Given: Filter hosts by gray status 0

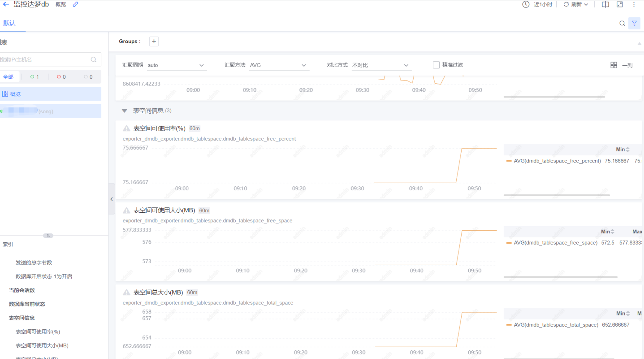Looking at the screenshot, I should [x=88, y=77].
